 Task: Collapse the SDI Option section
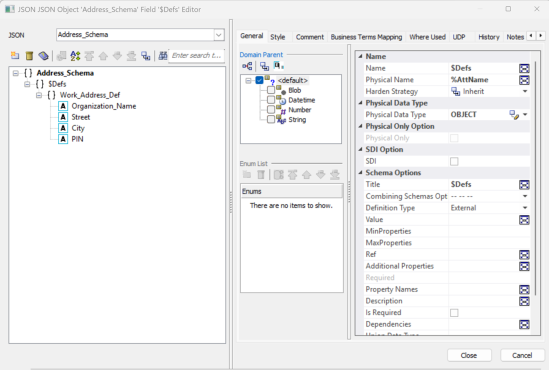360,149
